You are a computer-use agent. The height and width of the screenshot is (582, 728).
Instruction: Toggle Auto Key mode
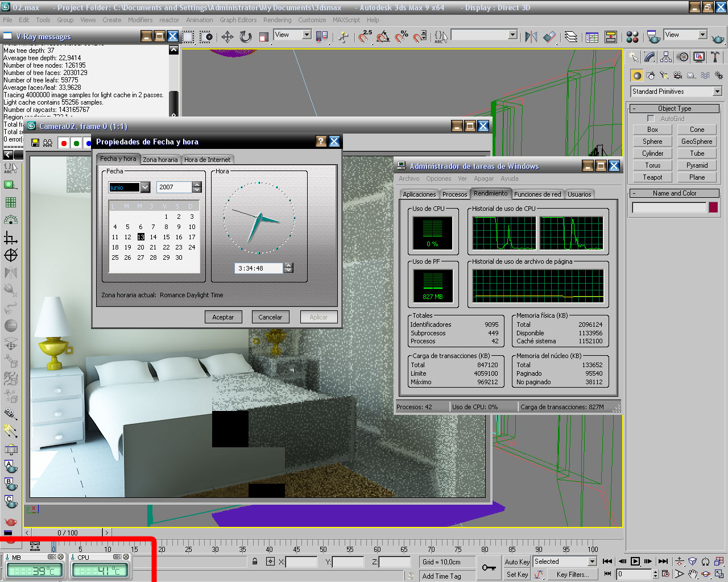click(517, 562)
